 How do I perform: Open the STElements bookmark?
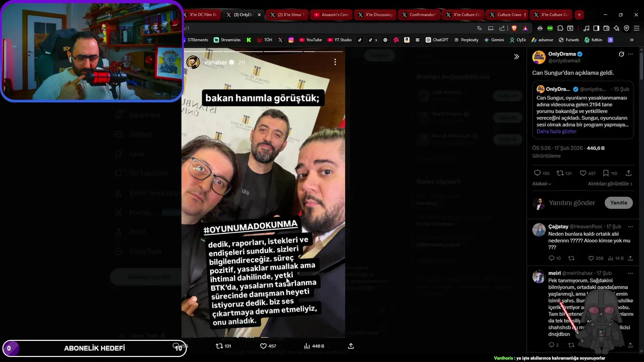tap(195, 40)
